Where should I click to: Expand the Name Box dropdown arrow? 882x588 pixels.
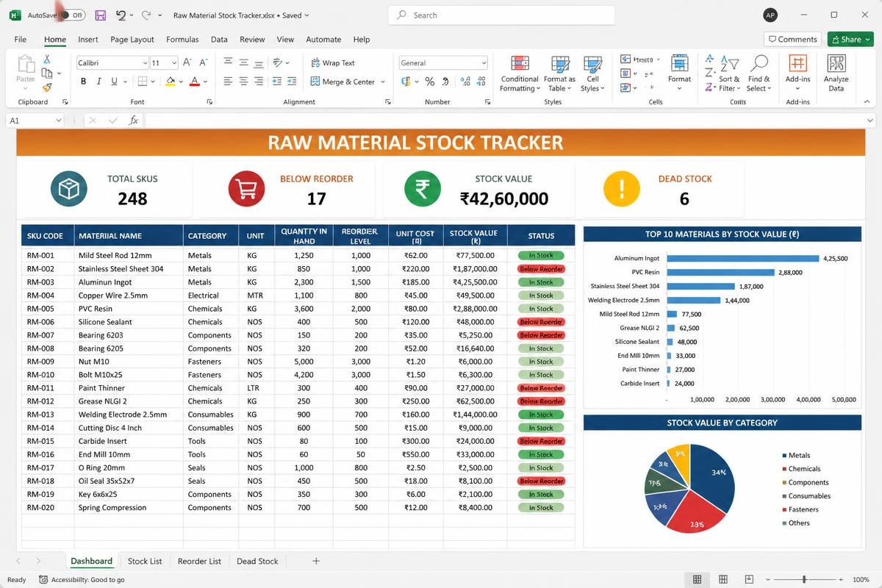point(58,120)
